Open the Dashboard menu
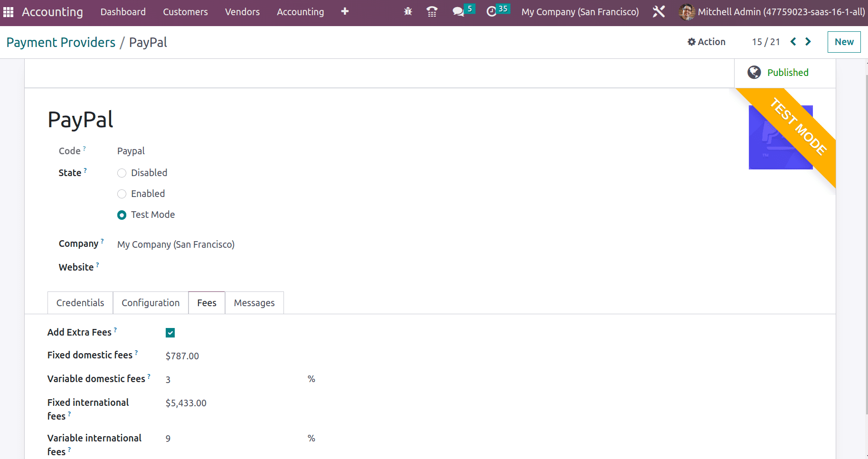This screenshot has width=868, height=459. [x=123, y=12]
